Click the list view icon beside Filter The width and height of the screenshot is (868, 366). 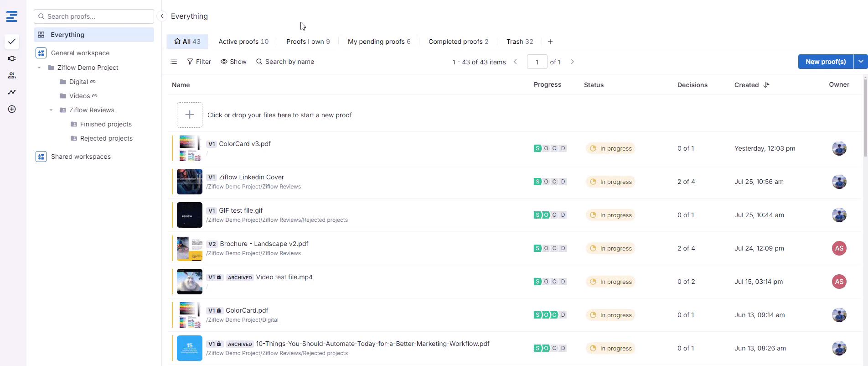click(x=174, y=62)
